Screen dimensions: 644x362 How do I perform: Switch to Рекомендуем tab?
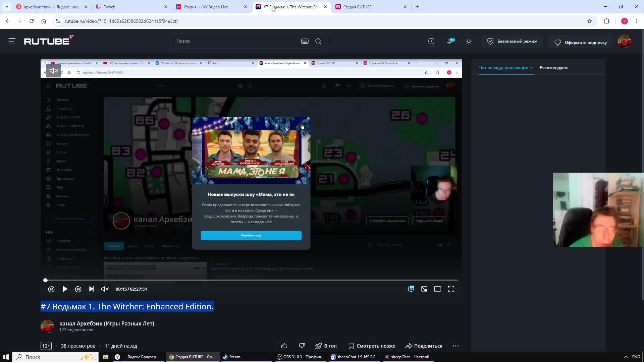point(553,68)
